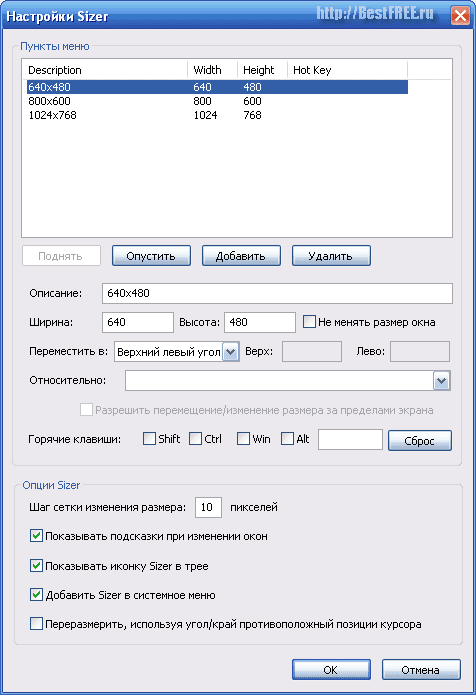Uncheck Показывать иконку Sizer в трее
The image size is (476, 695).
pyautogui.click(x=36, y=566)
